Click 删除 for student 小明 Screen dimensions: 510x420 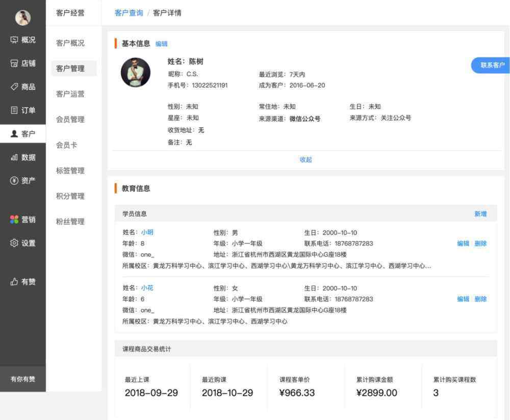tap(480, 243)
